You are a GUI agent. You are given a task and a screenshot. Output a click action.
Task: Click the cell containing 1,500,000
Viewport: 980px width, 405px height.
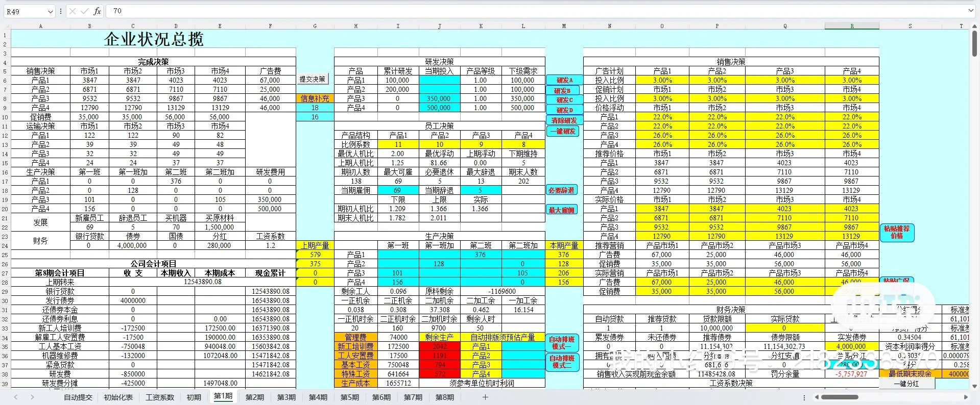click(x=220, y=227)
